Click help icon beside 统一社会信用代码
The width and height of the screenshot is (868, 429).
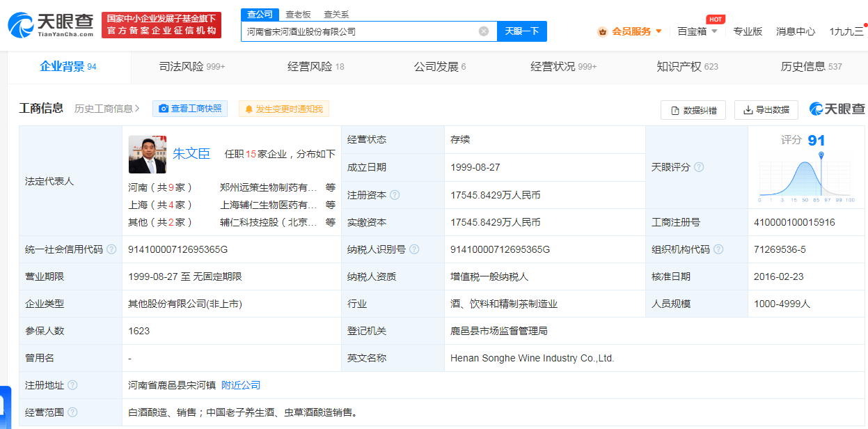coord(111,249)
